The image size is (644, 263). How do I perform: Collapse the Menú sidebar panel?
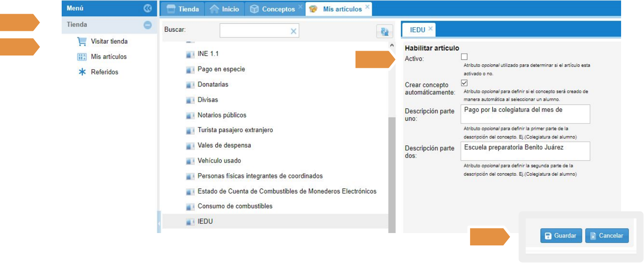click(x=148, y=8)
